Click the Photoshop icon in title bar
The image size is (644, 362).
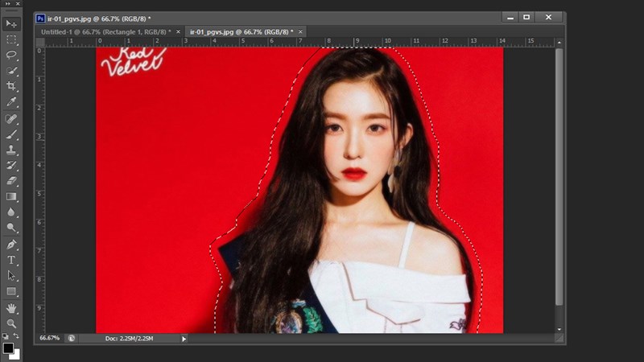[x=40, y=19]
